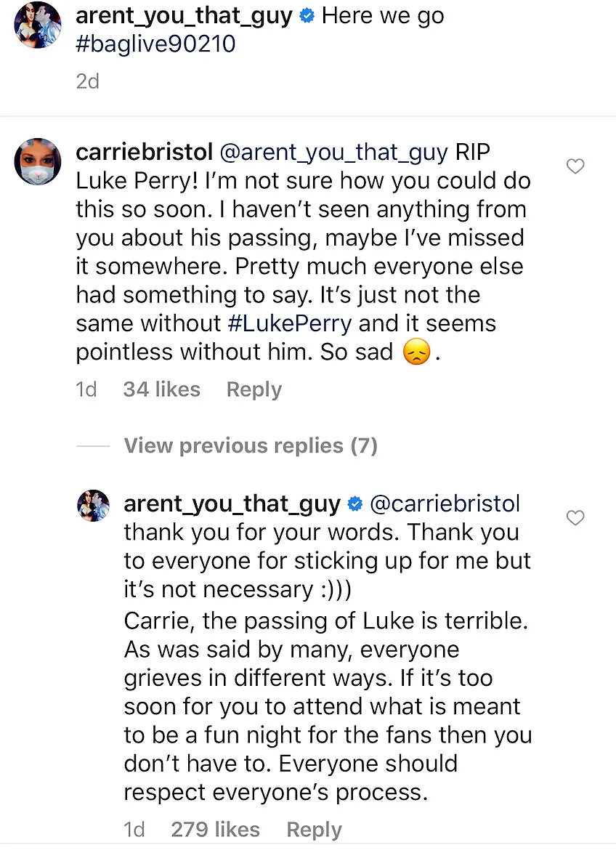Open the #LukePerry hashtag page
Screen dimensions: 616x853
[x=289, y=323]
